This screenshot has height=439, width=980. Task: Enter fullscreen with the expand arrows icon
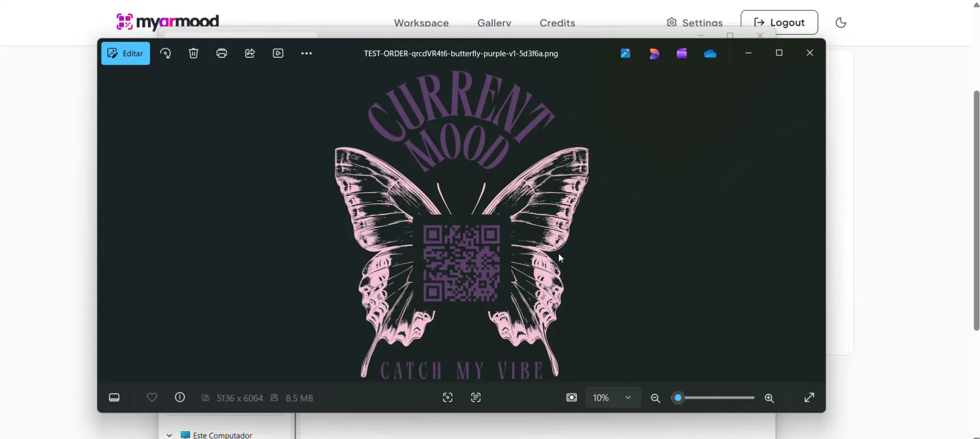[809, 398]
